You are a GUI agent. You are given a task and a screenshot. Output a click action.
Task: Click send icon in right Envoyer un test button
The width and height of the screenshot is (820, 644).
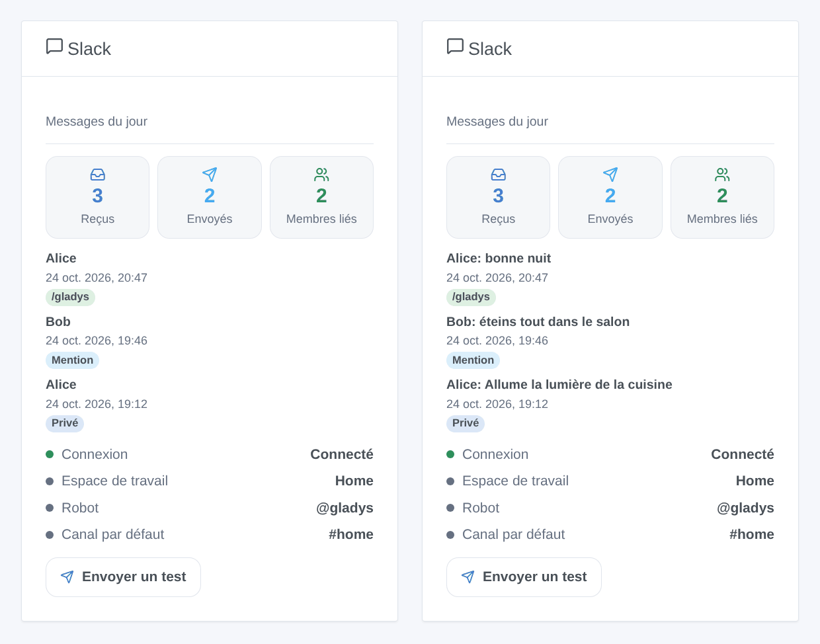[x=468, y=577]
